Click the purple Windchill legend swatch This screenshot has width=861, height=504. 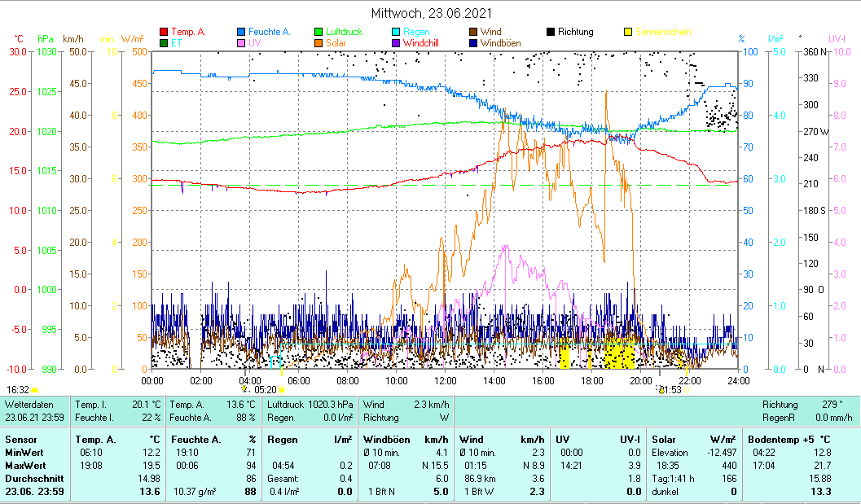(396, 43)
